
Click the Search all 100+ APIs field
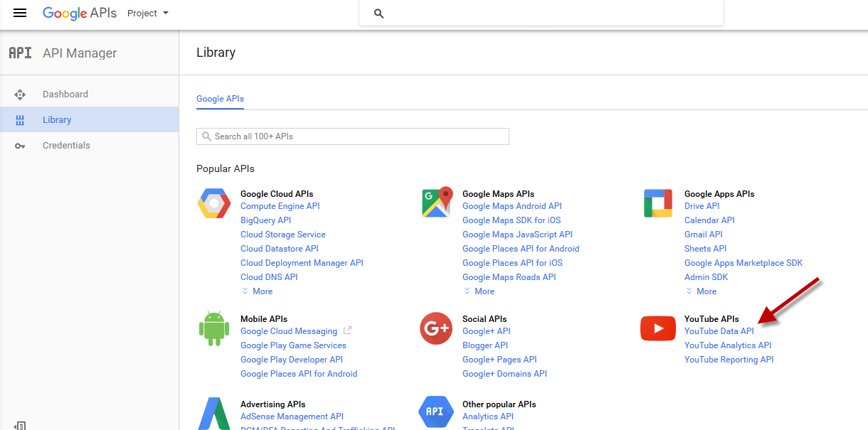(x=353, y=136)
